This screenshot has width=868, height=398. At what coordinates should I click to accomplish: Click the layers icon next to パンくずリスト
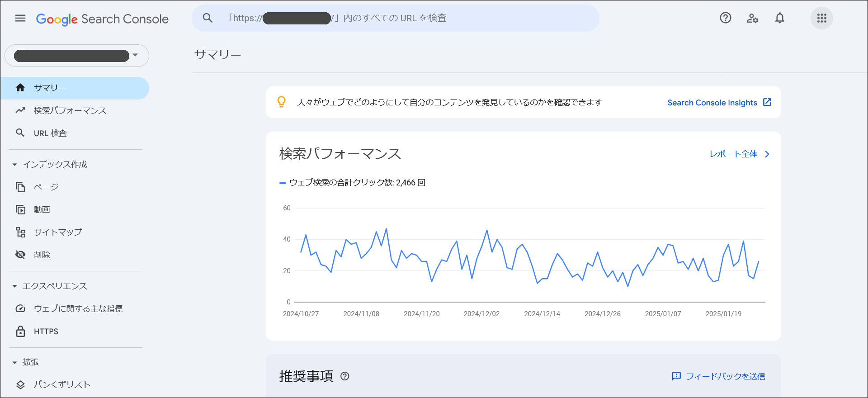(x=20, y=385)
